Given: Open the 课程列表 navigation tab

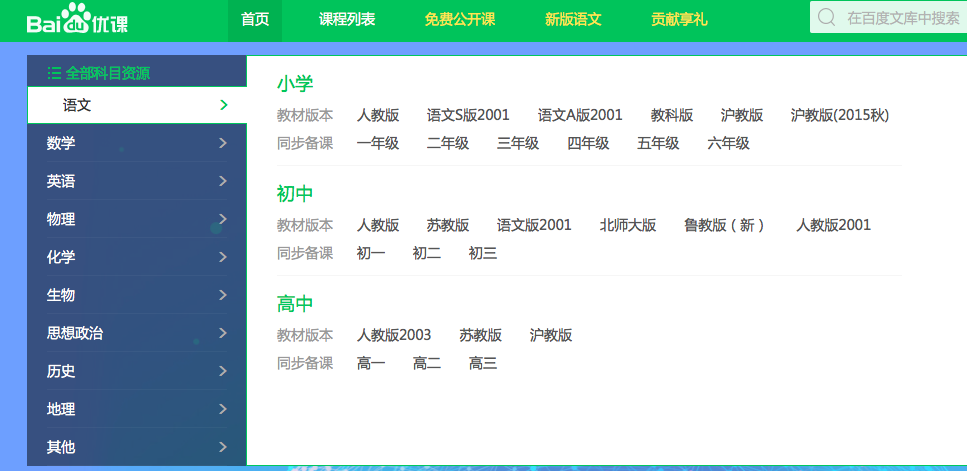Looking at the screenshot, I should (x=347, y=19).
